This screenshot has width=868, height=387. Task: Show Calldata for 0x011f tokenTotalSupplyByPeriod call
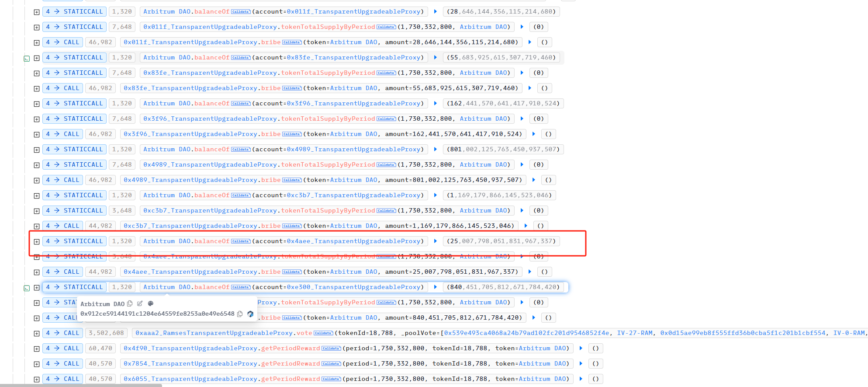[386, 27]
